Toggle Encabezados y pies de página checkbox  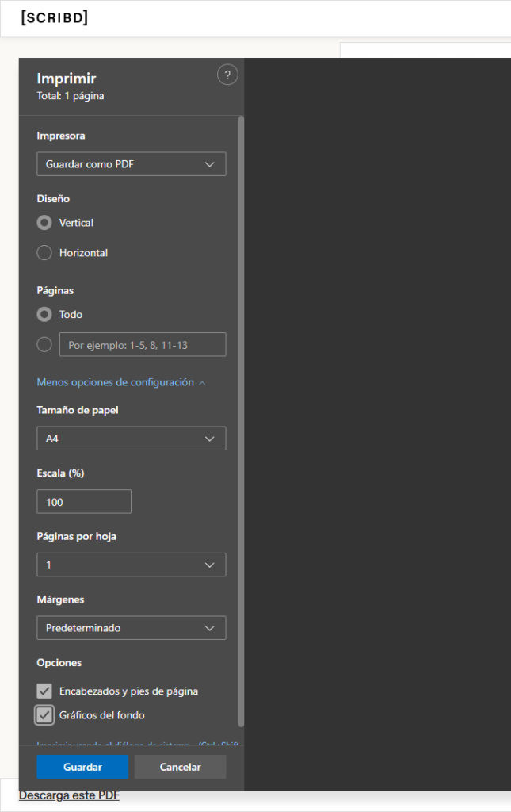[44, 691]
